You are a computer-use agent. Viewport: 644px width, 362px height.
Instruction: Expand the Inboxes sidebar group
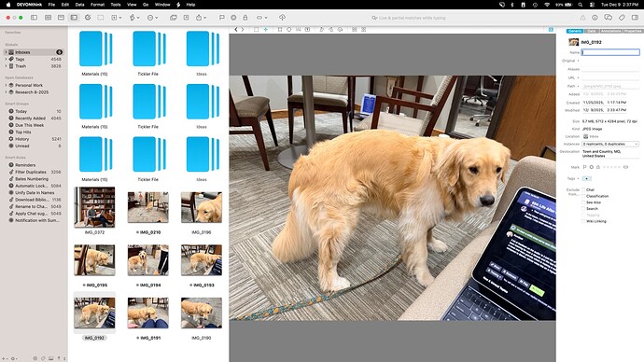click(6, 52)
